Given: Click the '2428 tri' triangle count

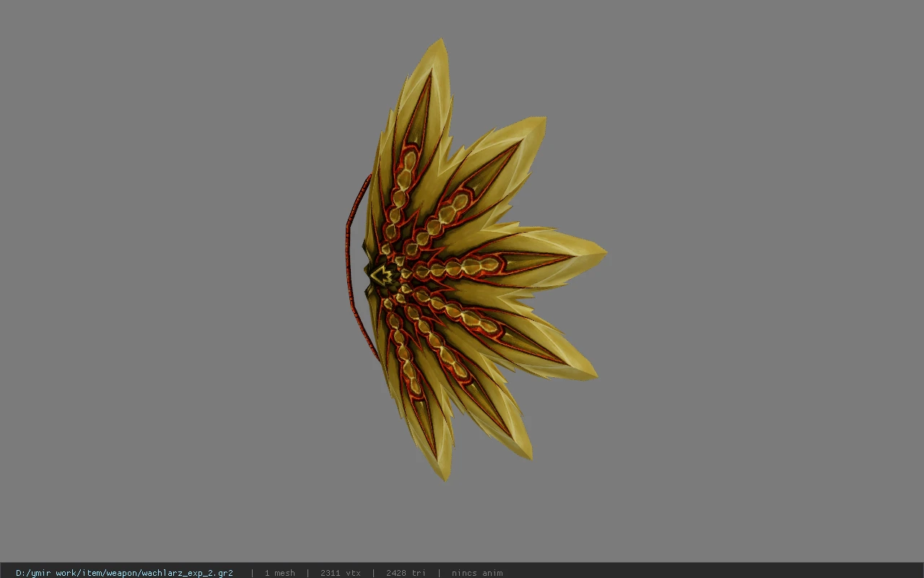Looking at the screenshot, I should [x=406, y=573].
